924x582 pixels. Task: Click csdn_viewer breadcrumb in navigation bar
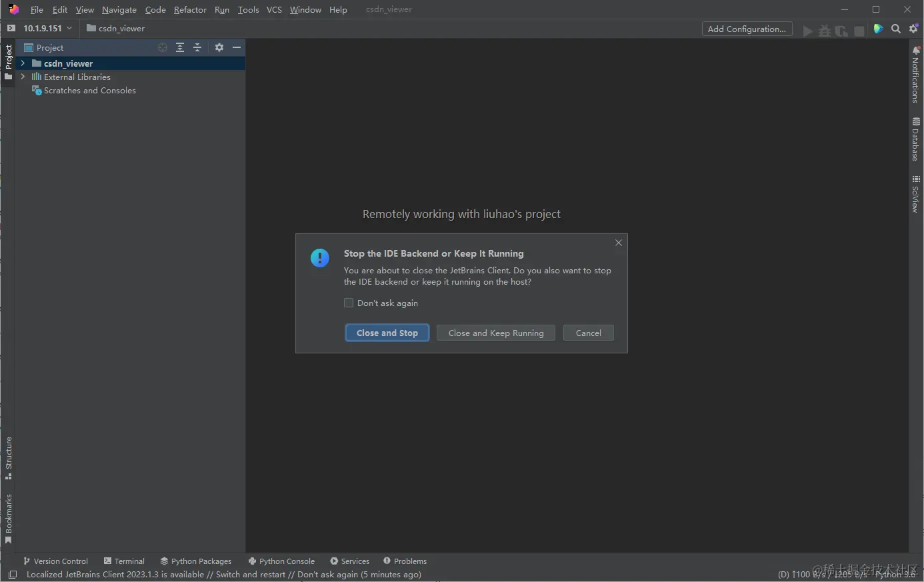[115, 28]
